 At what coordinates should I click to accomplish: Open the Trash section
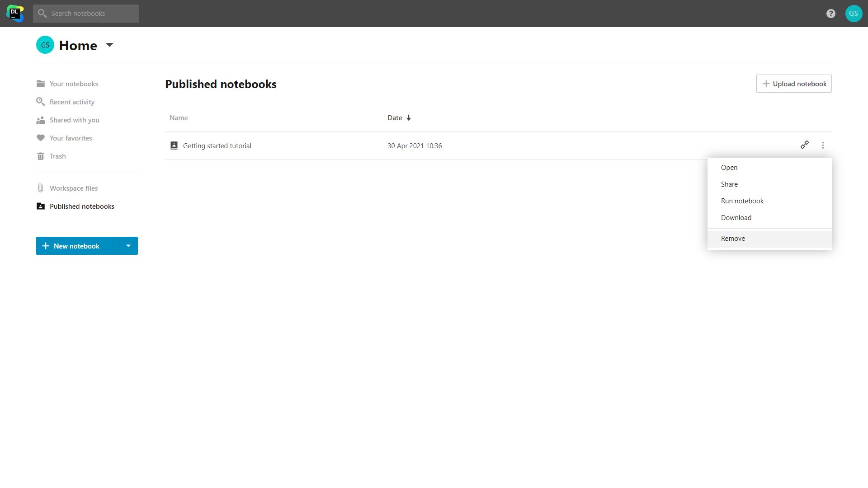[58, 156]
